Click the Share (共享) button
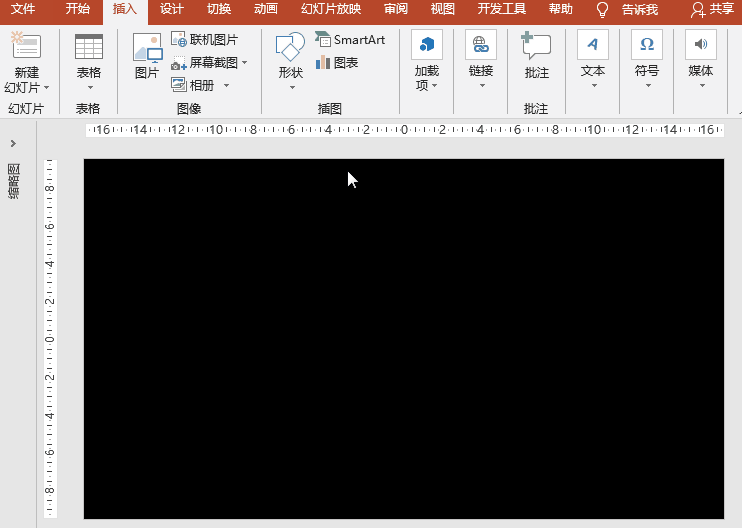Image resolution: width=742 pixels, height=528 pixels. pyautogui.click(x=712, y=9)
